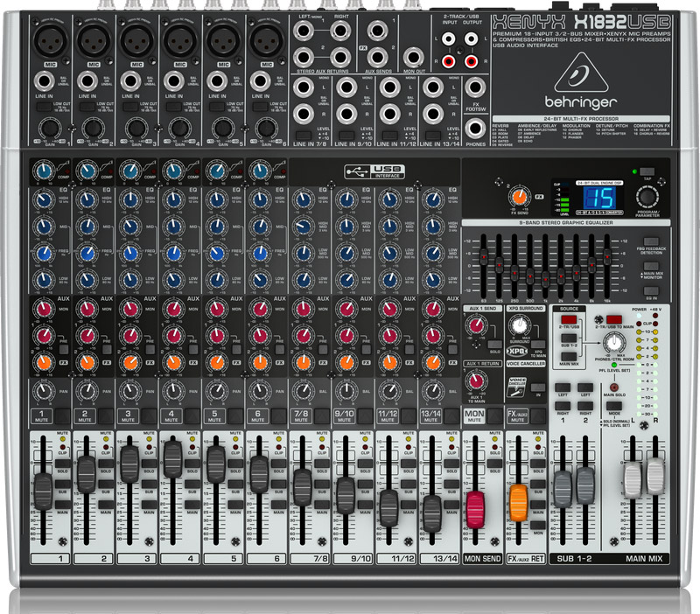This screenshot has width=700, height=614.
Task: Click the orange FX/AUX2 RET fader
Action: click(518, 503)
